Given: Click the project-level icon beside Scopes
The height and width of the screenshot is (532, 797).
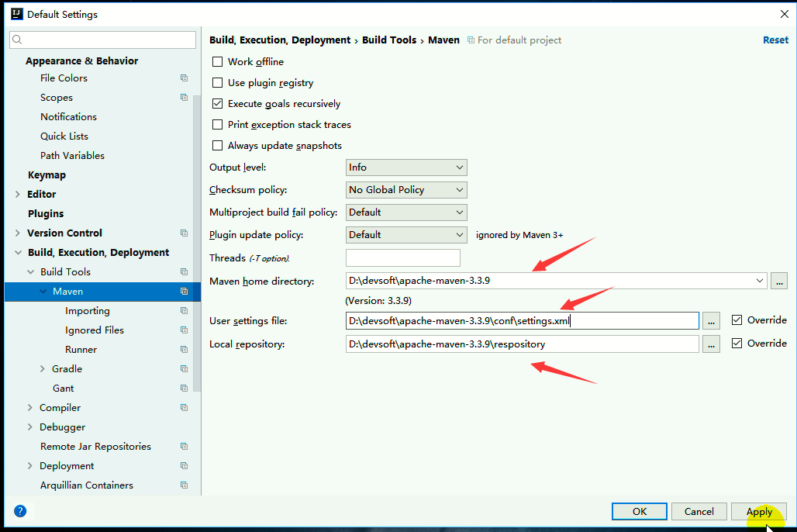Looking at the screenshot, I should (x=184, y=97).
